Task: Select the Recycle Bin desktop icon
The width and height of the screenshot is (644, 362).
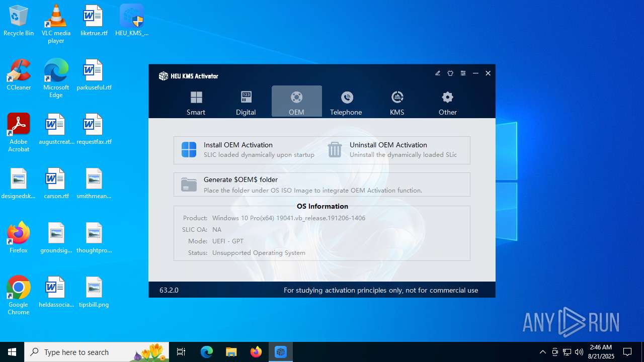Action: pos(19,21)
